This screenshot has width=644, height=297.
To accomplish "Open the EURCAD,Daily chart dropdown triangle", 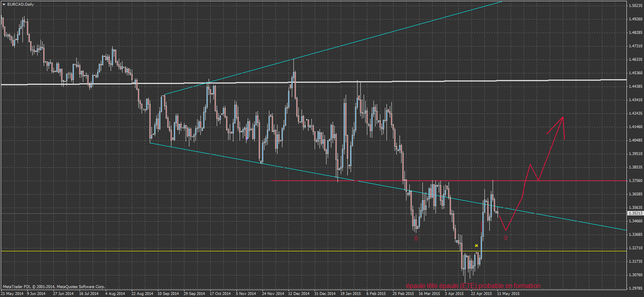I will click(4, 4).
